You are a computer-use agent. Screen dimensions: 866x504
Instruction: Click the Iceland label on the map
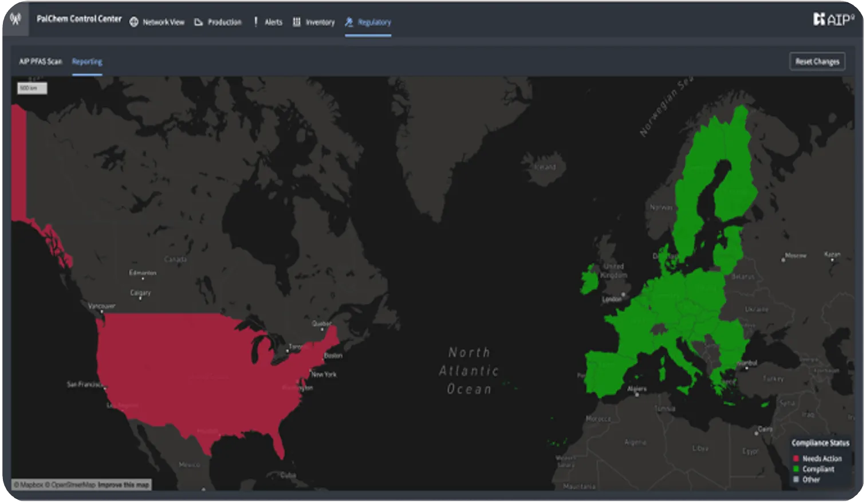pos(545,167)
